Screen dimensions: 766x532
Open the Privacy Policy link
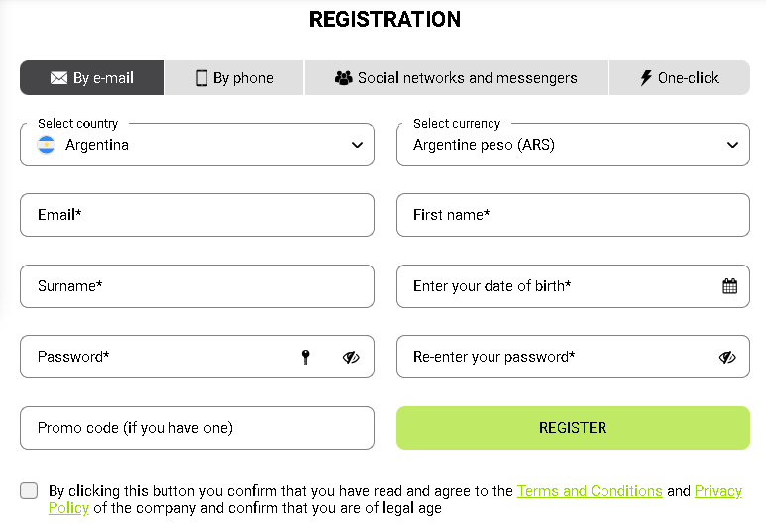click(717, 492)
